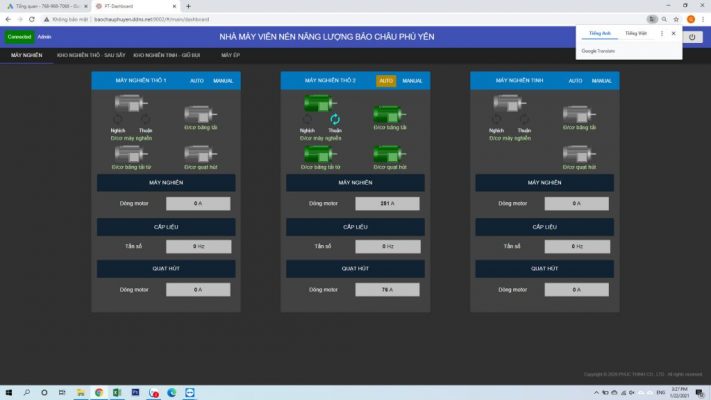Screen dimensions: 711x400
Task: Switch Máy Nghiền Thô 1 to AUTO mode
Action: pyautogui.click(x=197, y=81)
